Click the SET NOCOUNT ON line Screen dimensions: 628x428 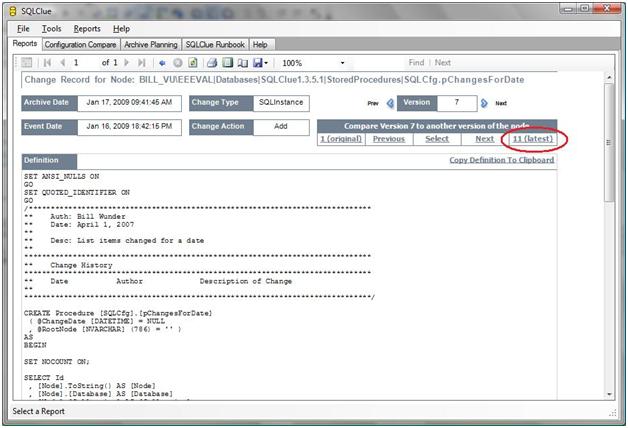(56, 362)
